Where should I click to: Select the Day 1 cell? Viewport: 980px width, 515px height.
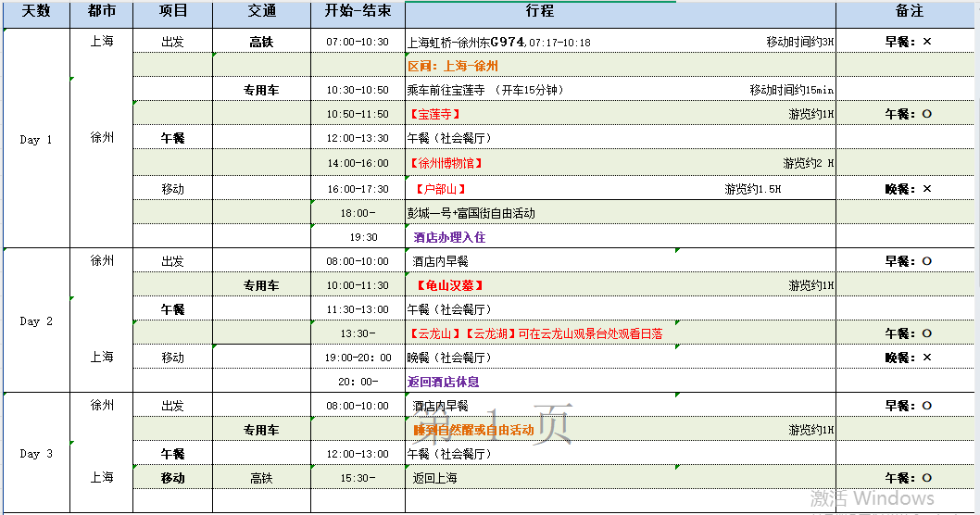pos(36,140)
